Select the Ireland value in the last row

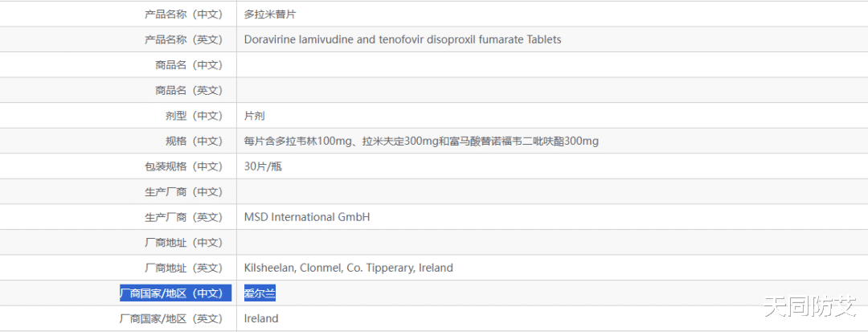(x=261, y=318)
